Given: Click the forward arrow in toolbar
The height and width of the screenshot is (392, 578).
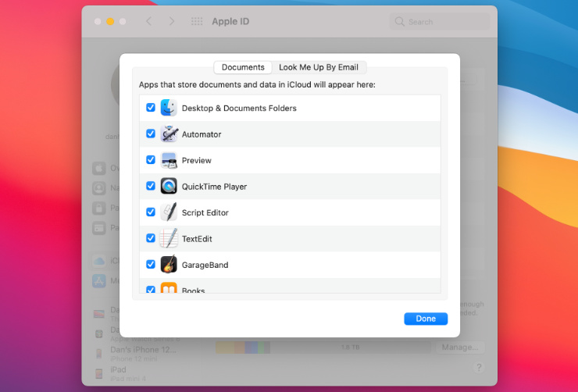Looking at the screenshot, I should (171, 21).
